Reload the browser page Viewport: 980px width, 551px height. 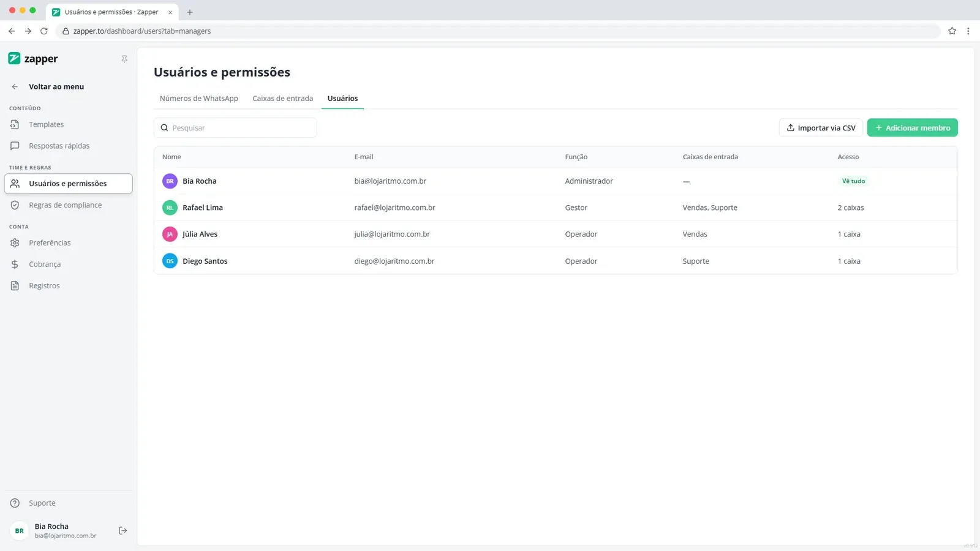click(44, 31)
